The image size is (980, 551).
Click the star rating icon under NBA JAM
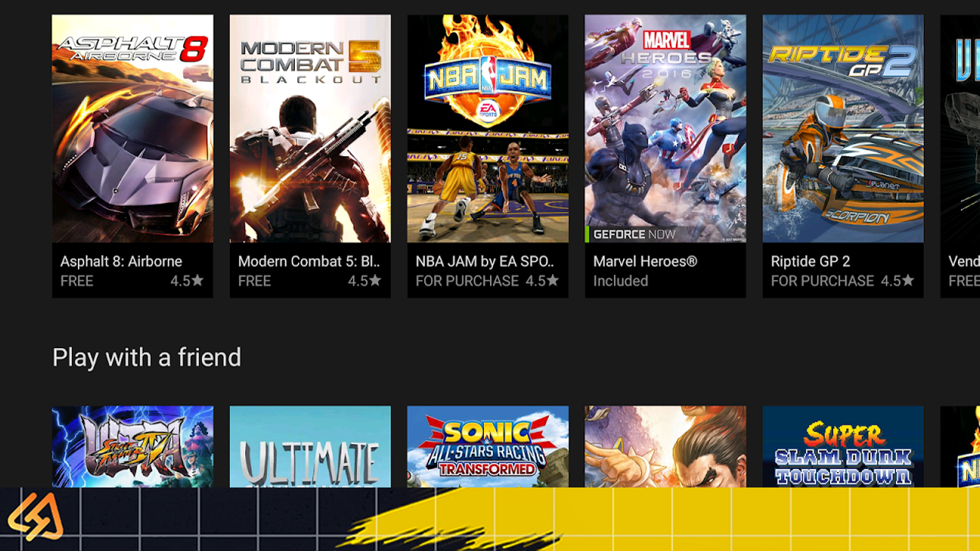point(553,281)
